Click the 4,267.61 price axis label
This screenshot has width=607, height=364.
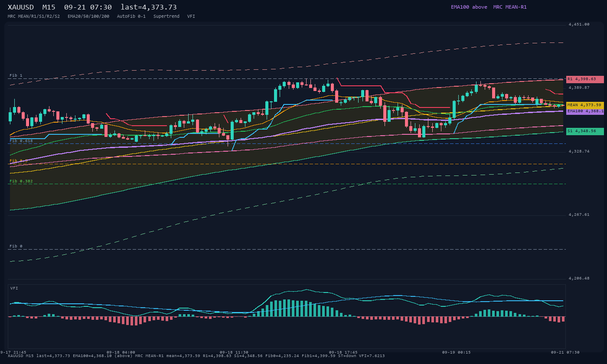tap(579, 215)
